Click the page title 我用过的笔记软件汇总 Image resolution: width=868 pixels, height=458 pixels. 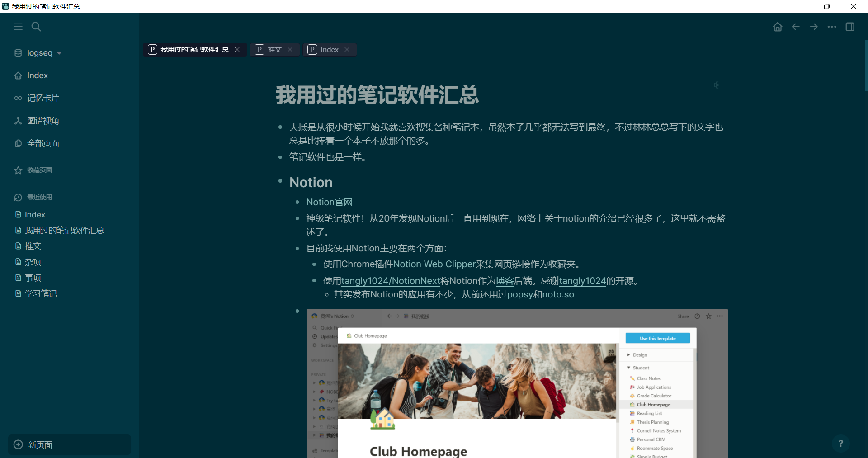[x=377, y=95]
